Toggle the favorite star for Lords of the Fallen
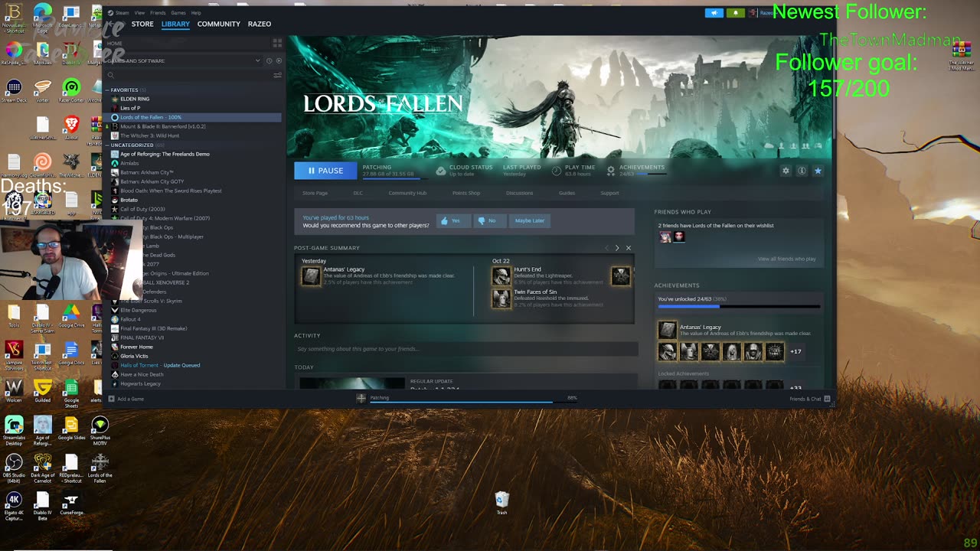Viewport: 980px width, 551px height. pos(818,171)
